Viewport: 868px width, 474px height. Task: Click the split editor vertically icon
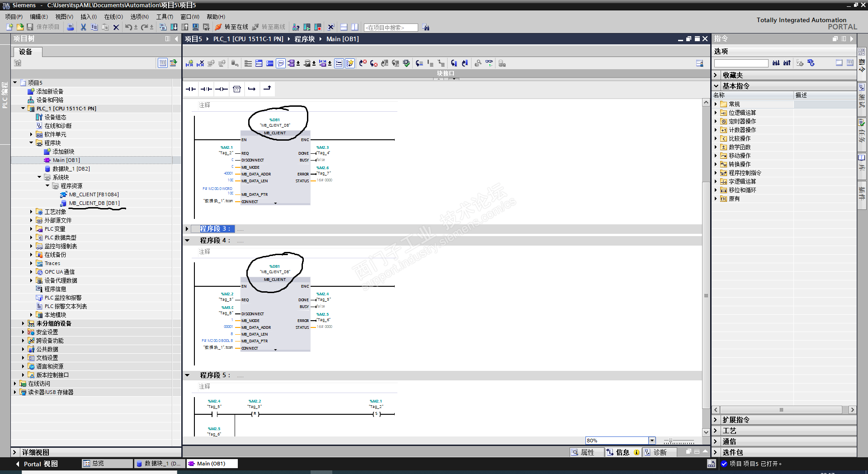[x=355, y=27]
